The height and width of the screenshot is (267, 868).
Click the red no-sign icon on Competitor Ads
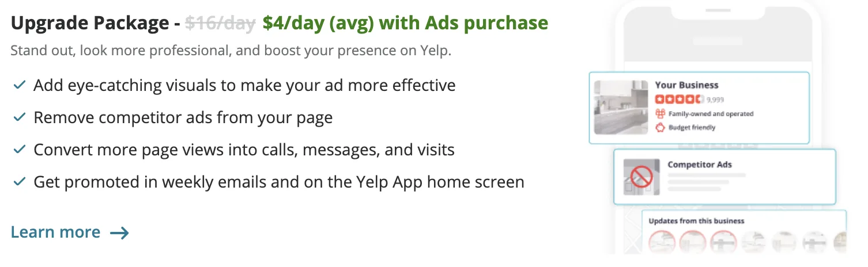pyautogui.click(x=641, y=175)
